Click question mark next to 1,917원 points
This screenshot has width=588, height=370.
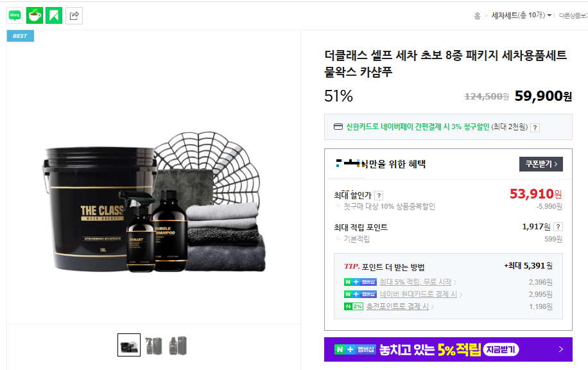click(558, 227)
